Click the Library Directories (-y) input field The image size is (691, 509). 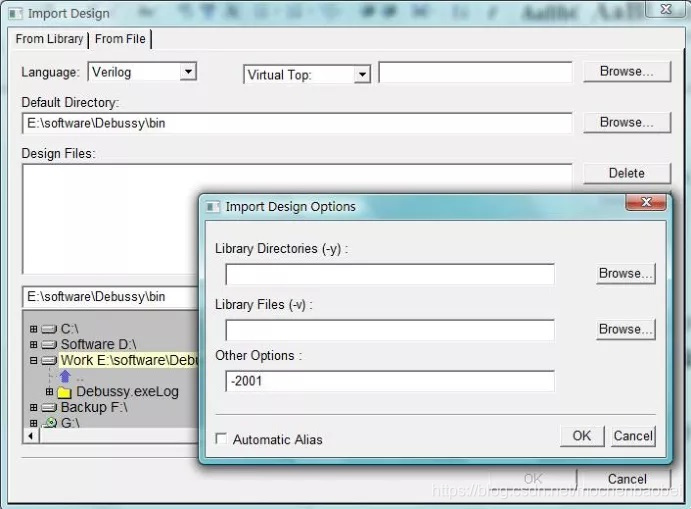390,275
